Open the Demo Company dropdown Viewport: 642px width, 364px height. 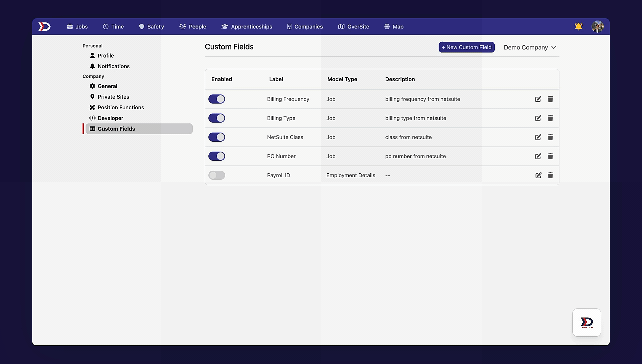tap(530, 47)
